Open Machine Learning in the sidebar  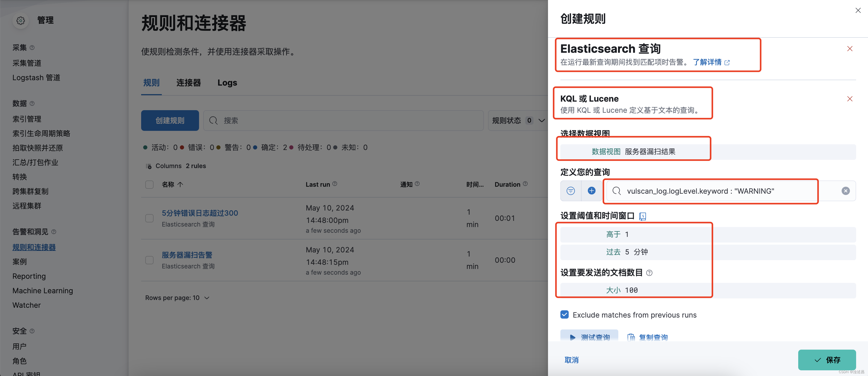click(43, 291)
